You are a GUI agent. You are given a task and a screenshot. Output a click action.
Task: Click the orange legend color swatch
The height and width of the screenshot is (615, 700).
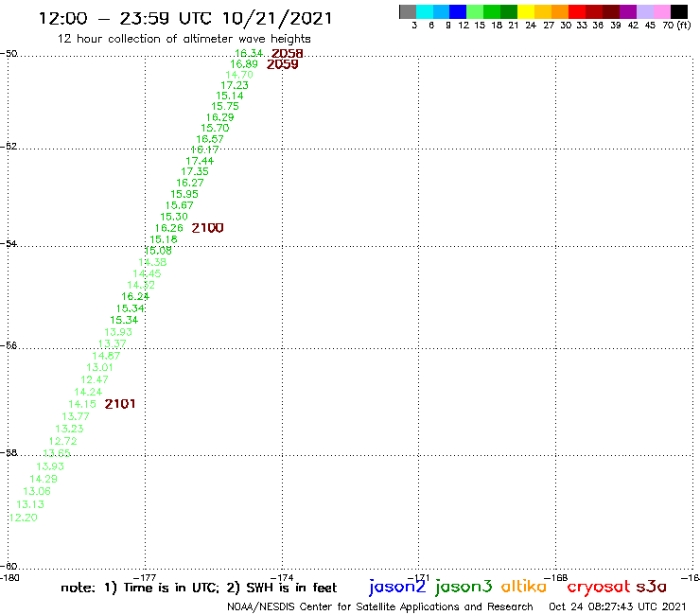560,11
